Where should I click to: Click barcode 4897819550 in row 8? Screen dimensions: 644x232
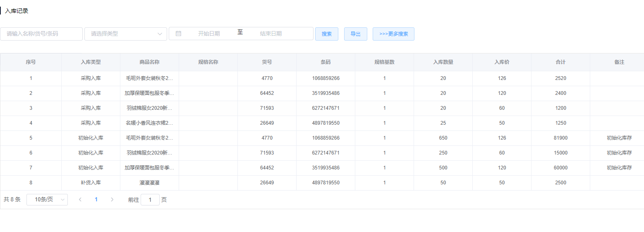[326, 183]
